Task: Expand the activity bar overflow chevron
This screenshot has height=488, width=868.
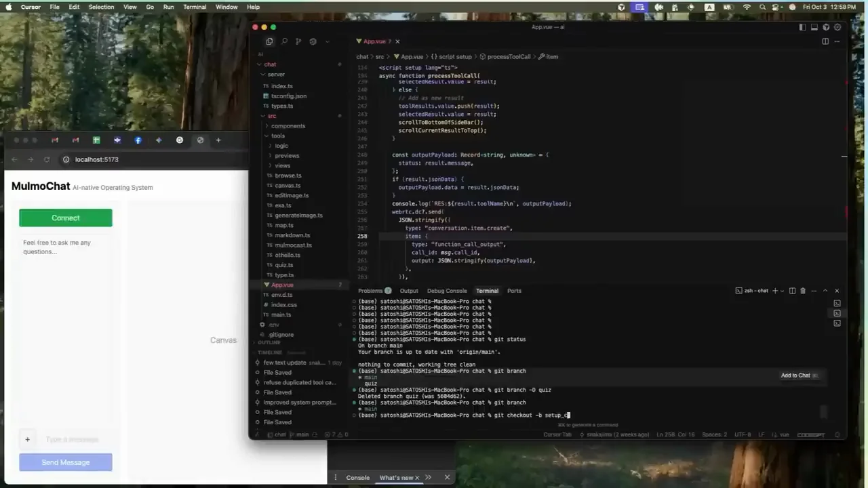Action: (327, 41)
